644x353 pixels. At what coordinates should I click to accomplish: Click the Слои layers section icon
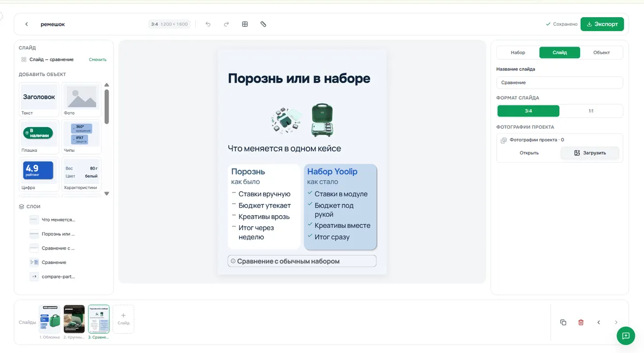coord(21,207)
